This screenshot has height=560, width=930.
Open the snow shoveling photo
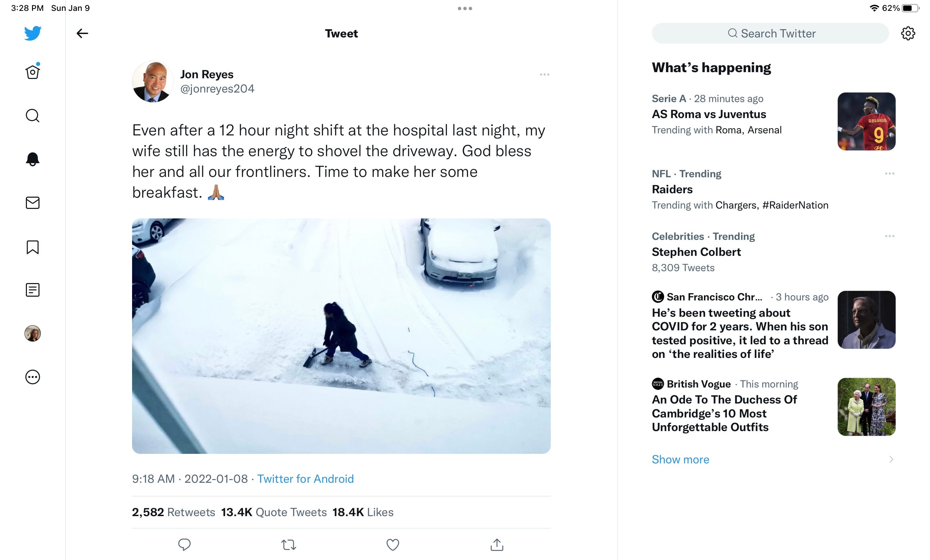341,336
